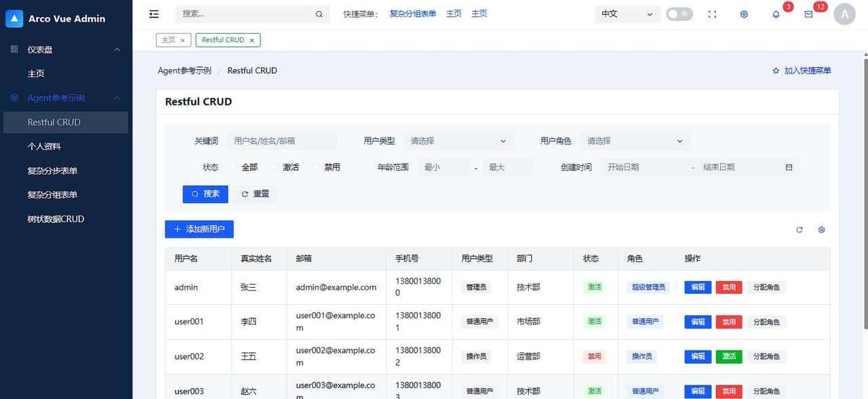Open the settings gear in the header
This screenshot has width=868, height=399.
744,14
